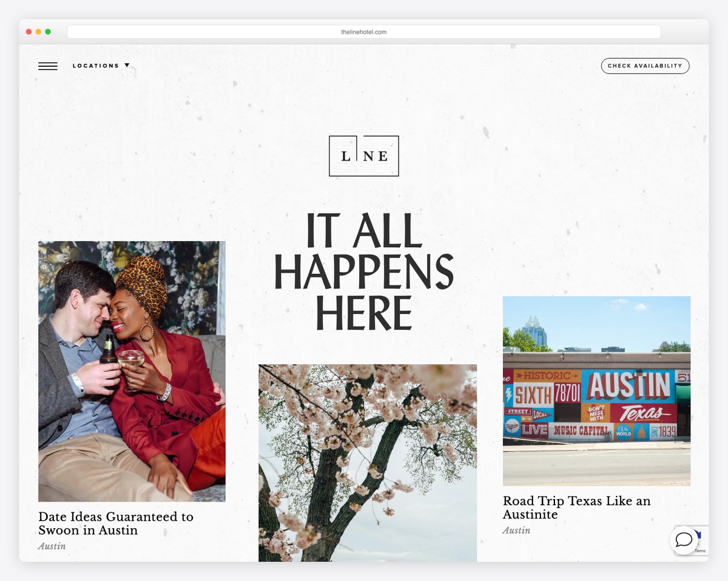The image size is (728, 581).
Task: Click the yellow minimize window button
Action: point(38,32)
